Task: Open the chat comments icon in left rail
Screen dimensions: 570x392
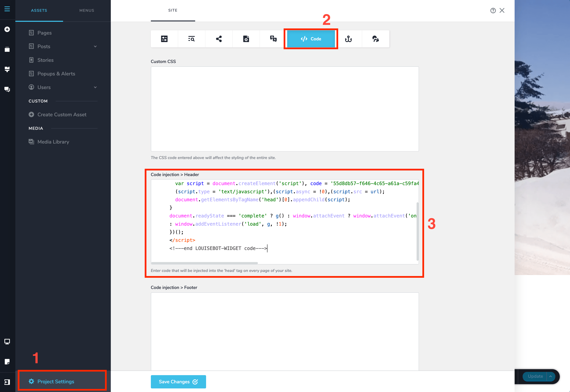Action: [x=7, y=89]
